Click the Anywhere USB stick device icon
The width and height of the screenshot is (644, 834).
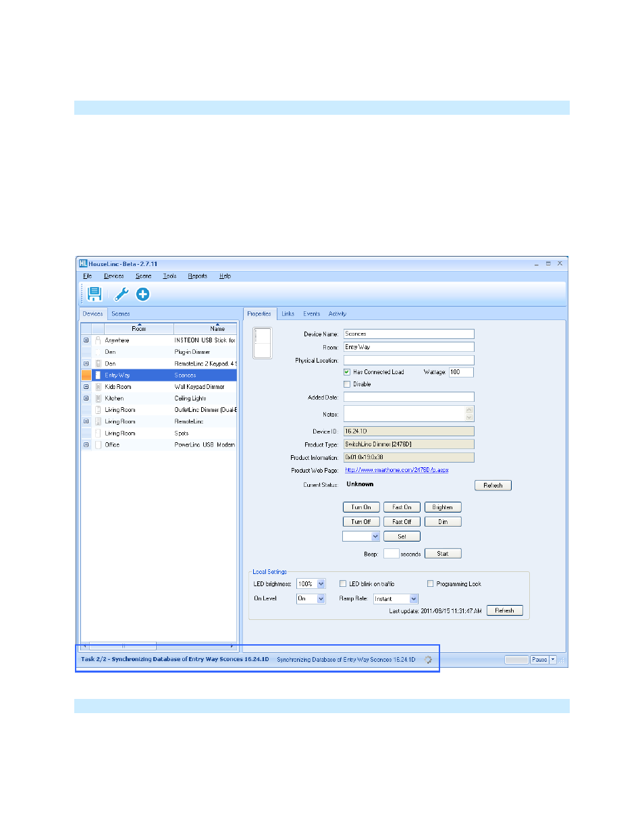tap(98, 340)
